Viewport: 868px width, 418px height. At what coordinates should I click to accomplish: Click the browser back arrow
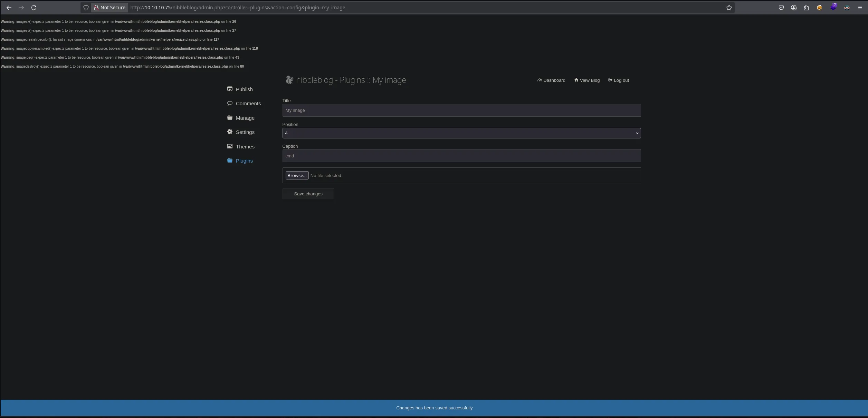[x=9, y=8]
